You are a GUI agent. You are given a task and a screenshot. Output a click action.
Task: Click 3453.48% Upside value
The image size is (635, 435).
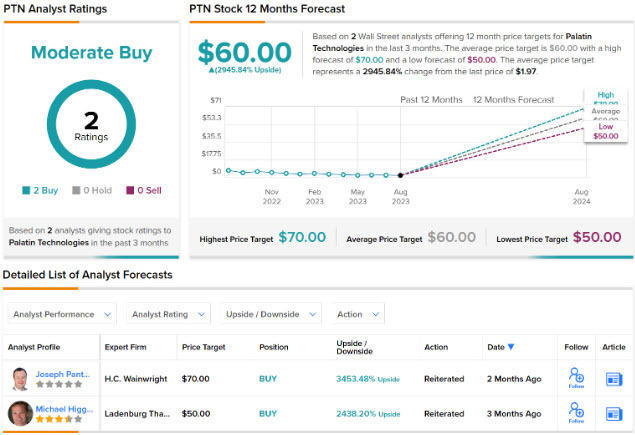(368, 379)
